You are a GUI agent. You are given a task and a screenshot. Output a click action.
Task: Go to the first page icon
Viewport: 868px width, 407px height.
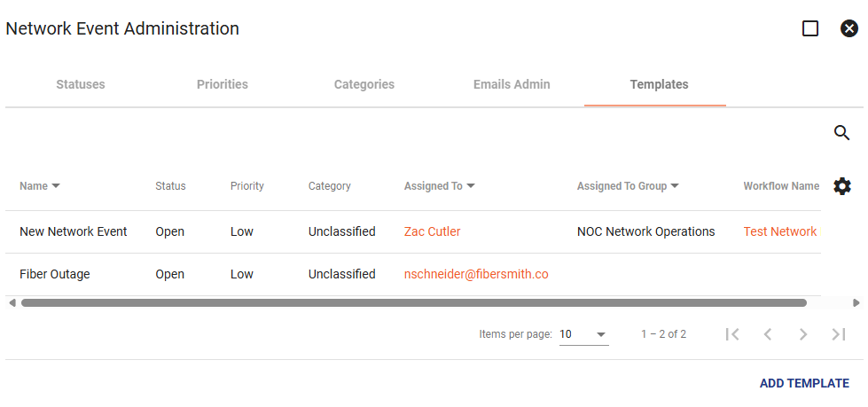tap(732, 334)
